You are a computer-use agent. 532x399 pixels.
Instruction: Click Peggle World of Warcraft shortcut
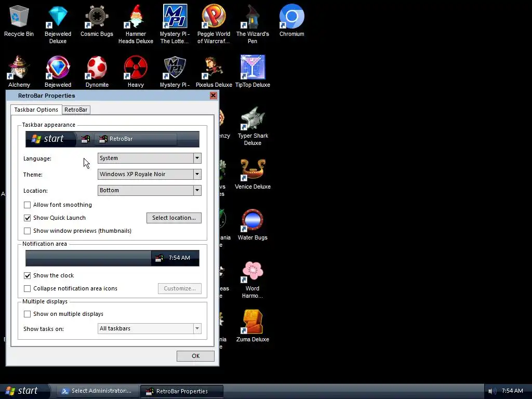point(214,24)
